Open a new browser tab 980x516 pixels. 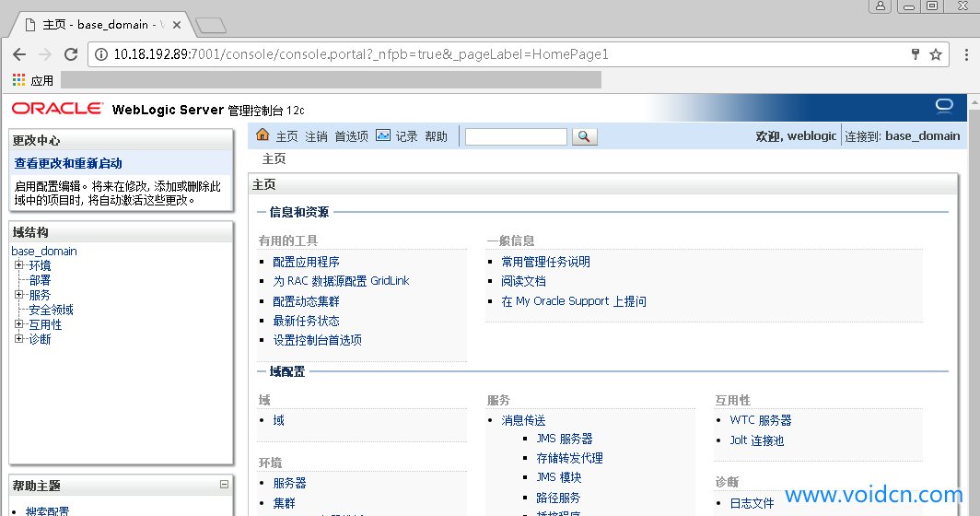[x=211, y=25]
